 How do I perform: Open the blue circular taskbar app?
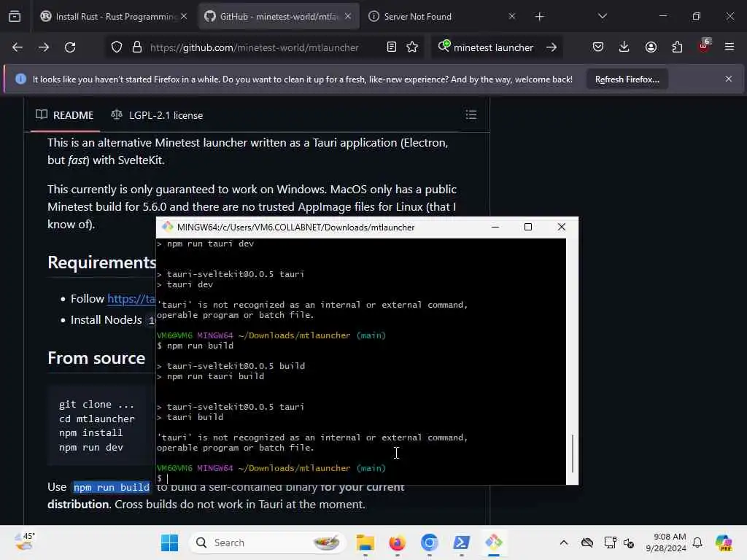click(429, 542)
